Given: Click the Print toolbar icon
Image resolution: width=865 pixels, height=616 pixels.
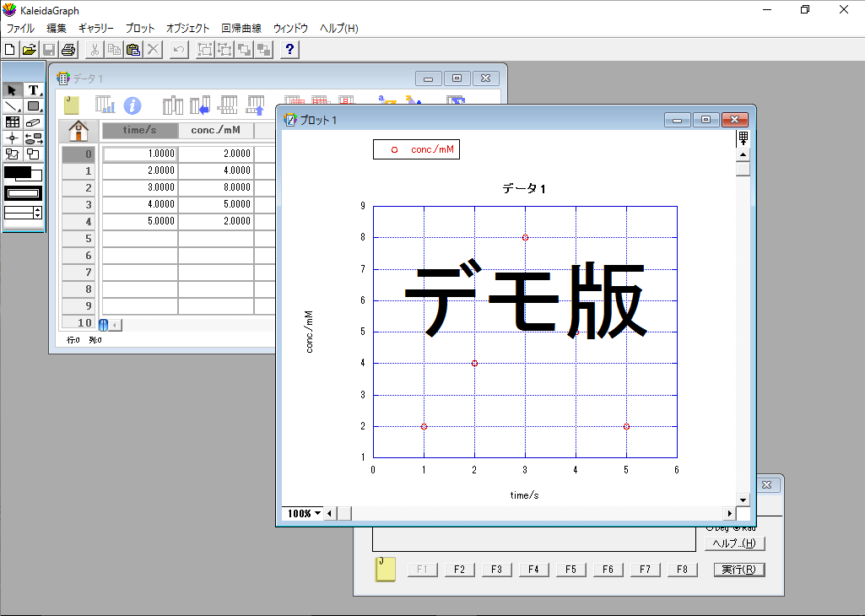Looking at the screenshot, I should tap(68, 50).
